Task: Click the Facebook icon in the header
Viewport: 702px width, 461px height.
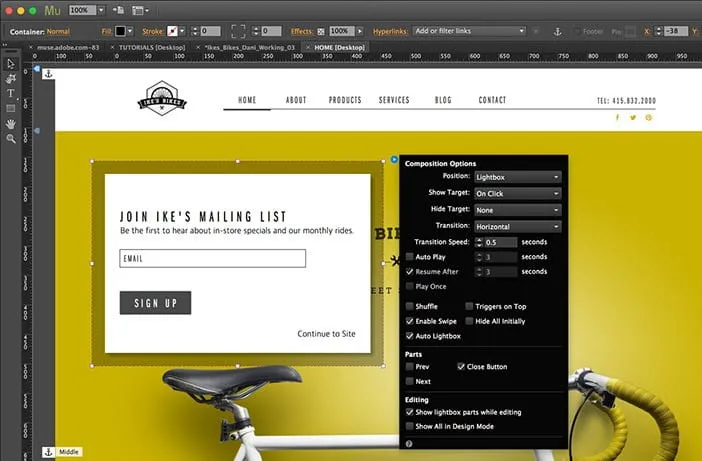Action: click(617, 117)
